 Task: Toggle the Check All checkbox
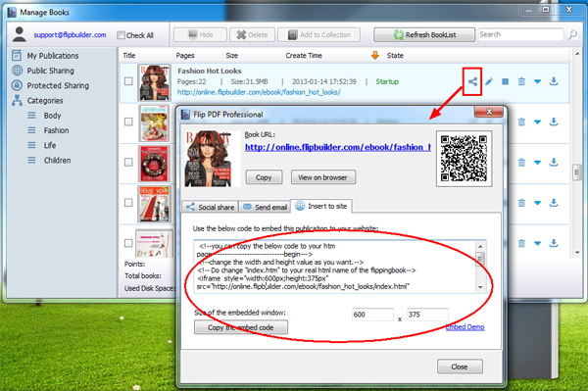click(121, 35)
